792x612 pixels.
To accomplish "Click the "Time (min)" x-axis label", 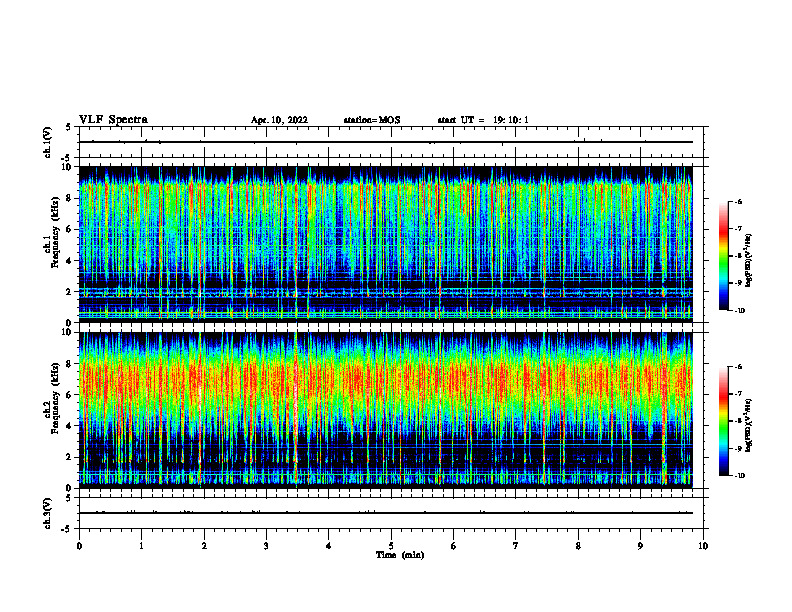I will point(400,555).
